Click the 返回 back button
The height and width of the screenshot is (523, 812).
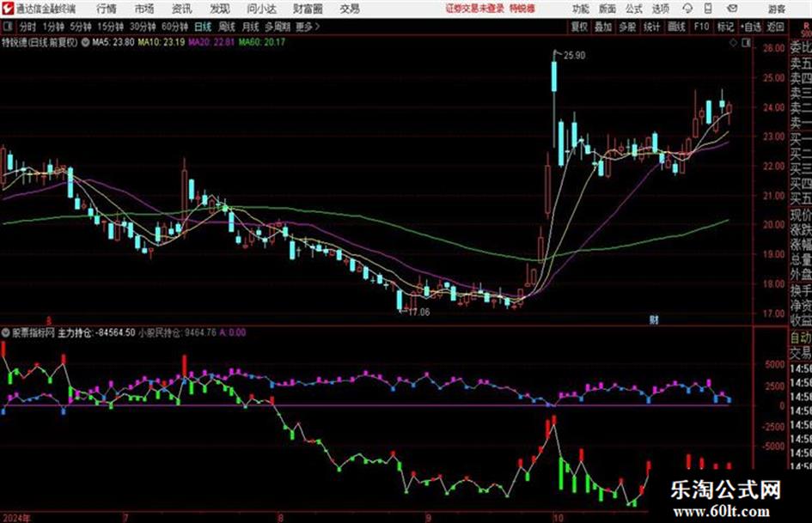[x=775, y=27]
